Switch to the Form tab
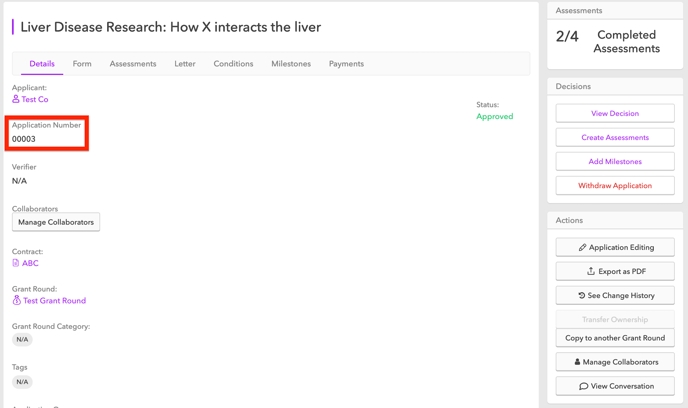This screenshot has width=688, height=408. click(x=82, y=64)
